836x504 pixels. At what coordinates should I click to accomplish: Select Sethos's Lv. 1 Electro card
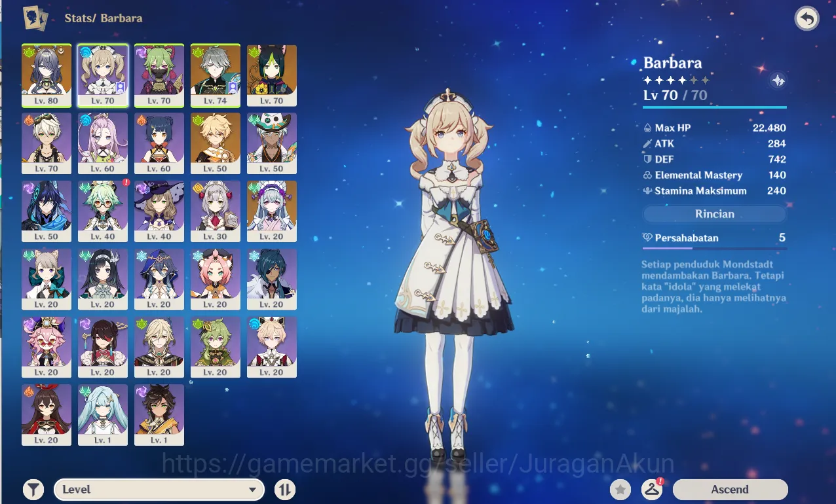(159, 416)
